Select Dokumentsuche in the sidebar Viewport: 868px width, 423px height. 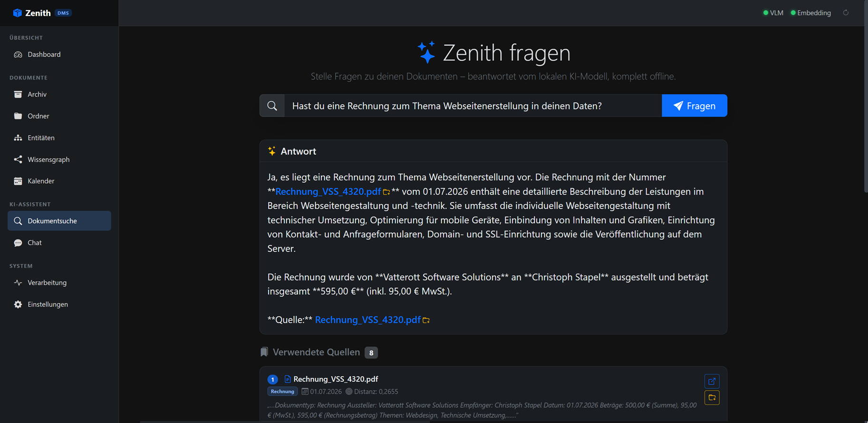tap(59, 221)
